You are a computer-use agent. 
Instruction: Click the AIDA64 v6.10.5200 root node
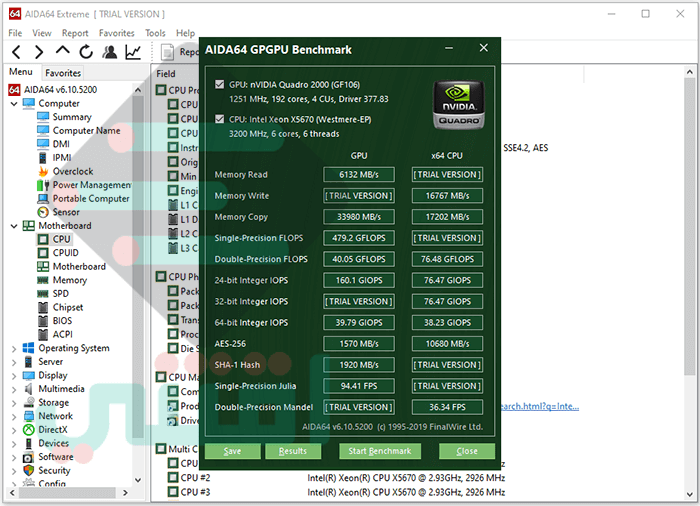(x=60, y=90)
